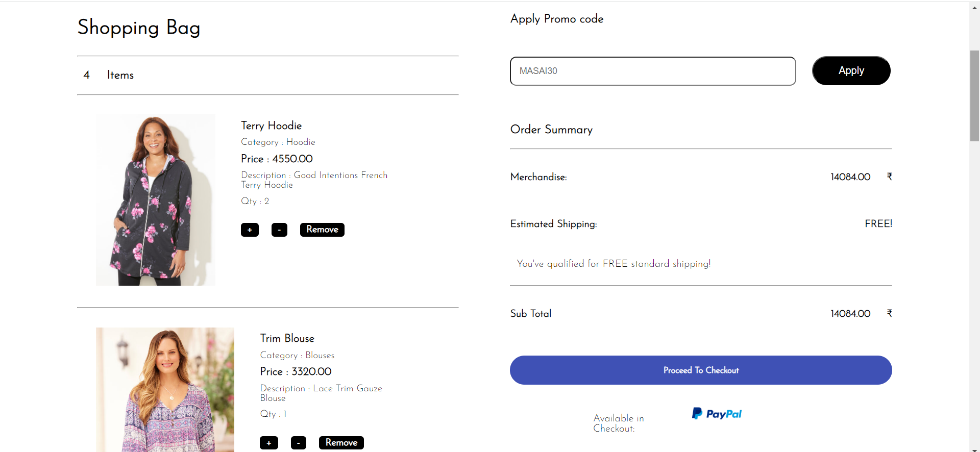Click the PayPal logo
980x452 pixels.
(717, 414)
